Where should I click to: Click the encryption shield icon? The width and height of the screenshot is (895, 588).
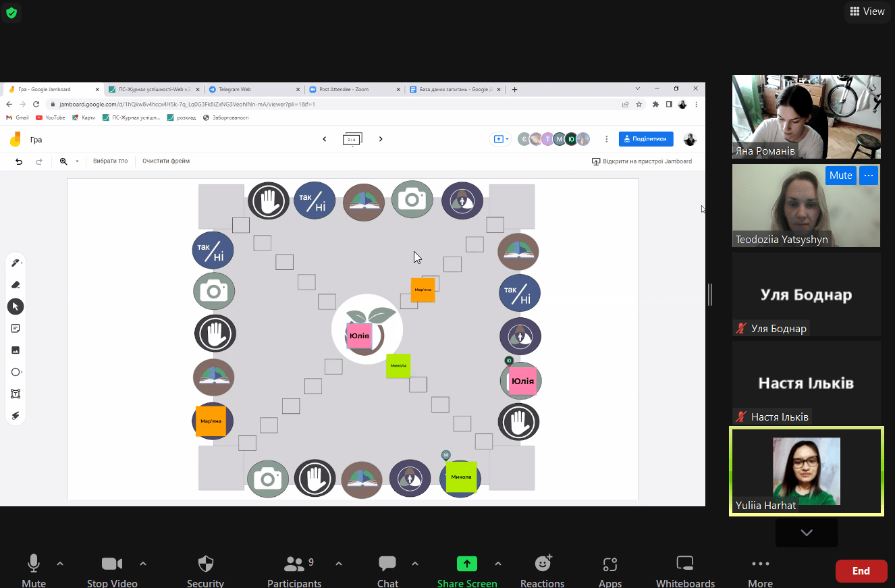pyautogui.click(x=11, y=12)
